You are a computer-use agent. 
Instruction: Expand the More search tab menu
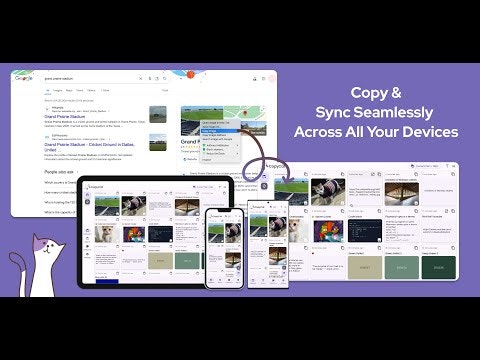pyautogui.click(x=105, y=90)
